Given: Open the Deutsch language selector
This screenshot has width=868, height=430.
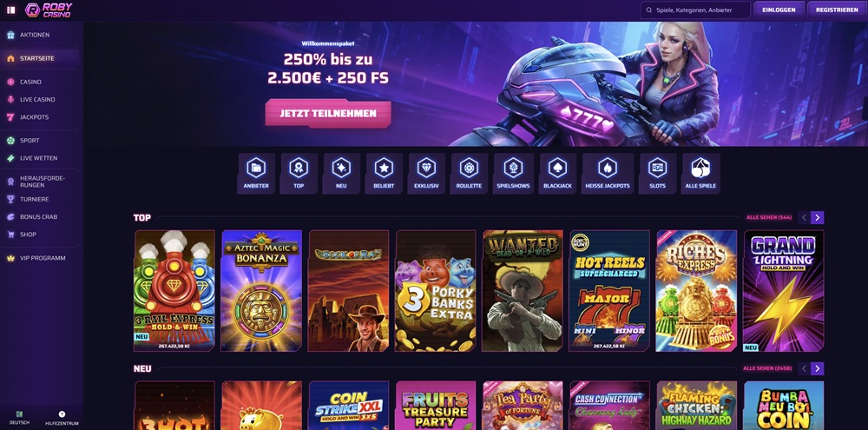Looking at the screenshot, I should coord(19,419).
